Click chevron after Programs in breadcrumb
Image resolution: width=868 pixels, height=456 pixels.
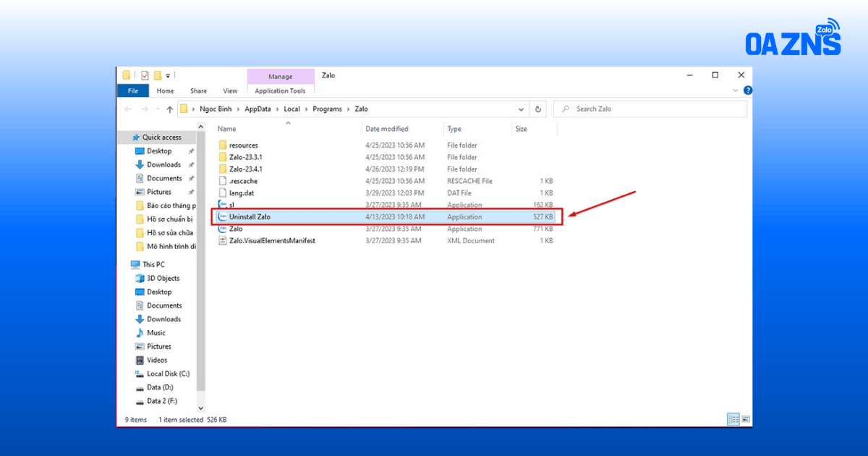(x=349, y=109)
